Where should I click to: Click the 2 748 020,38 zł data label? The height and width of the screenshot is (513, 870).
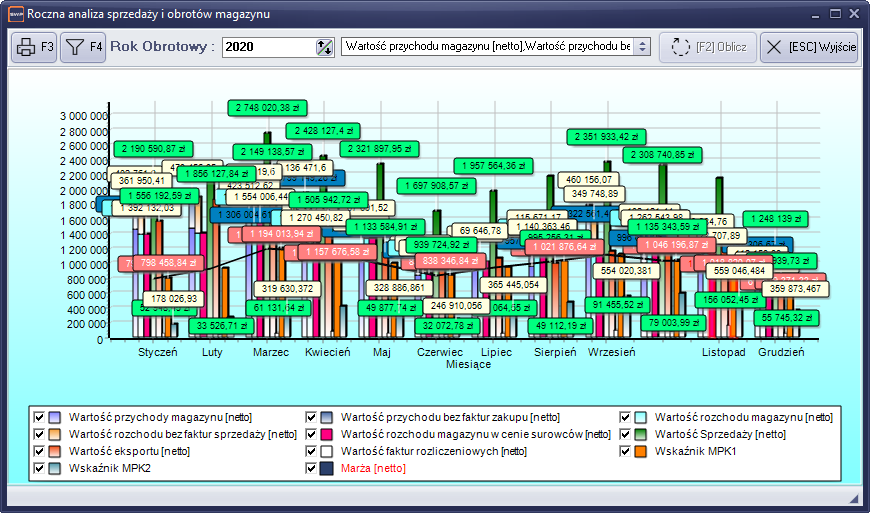click(268, 107)
